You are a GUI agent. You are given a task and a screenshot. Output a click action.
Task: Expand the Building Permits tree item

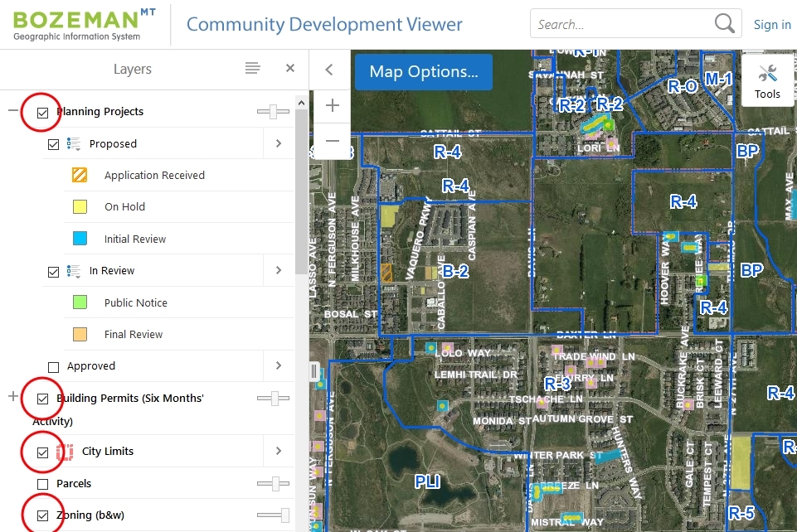pos(12,398)
